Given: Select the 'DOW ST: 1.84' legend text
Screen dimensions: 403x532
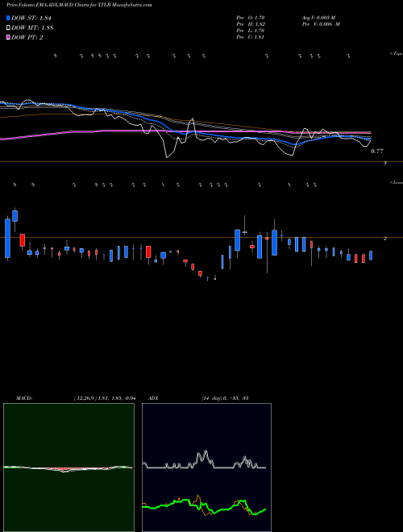Looking at the screenshot, I should pyautogui.click(x=31, y=19).
